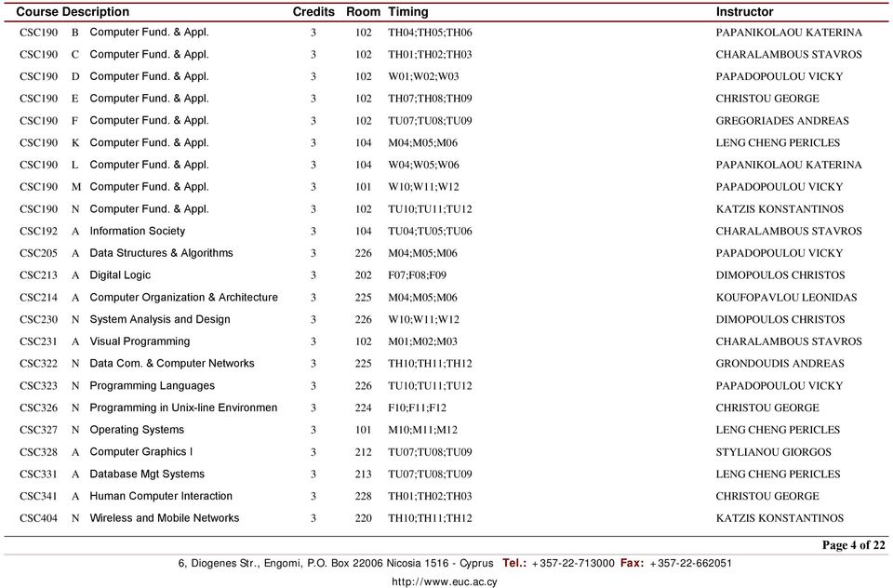This screenshot has height=588, width=893.
Task: Click room 228 for Human Computer Interaction
Action: [364, 496]
